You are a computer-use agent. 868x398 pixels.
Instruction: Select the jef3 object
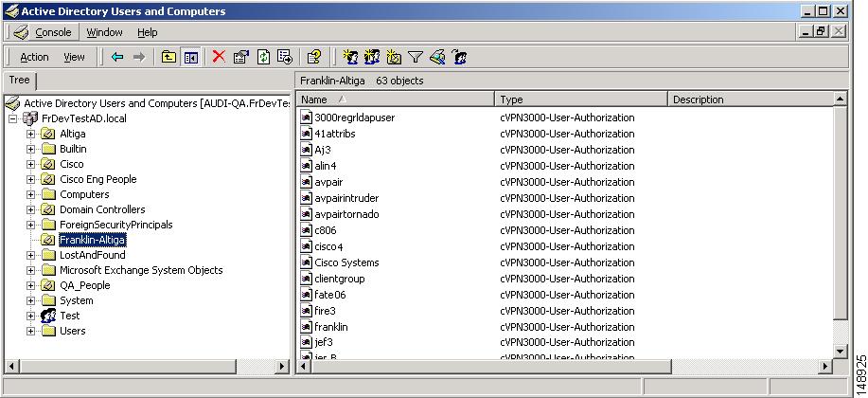click(324, 342)
